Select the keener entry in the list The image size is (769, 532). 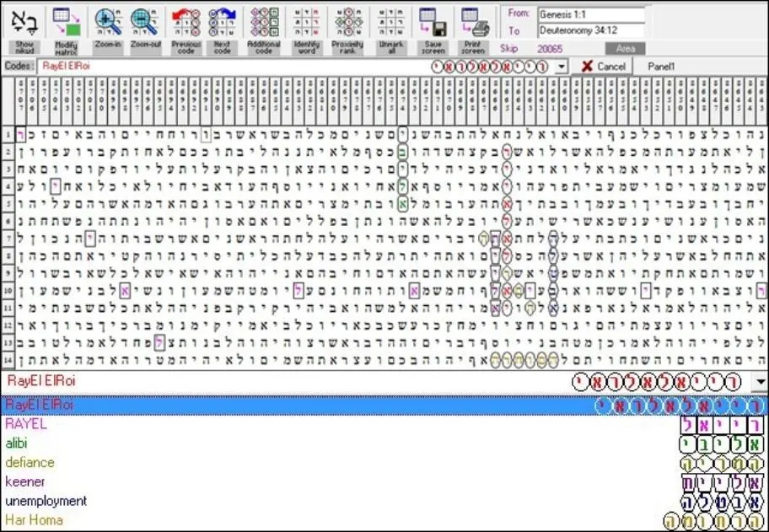[x=384, y=481]
